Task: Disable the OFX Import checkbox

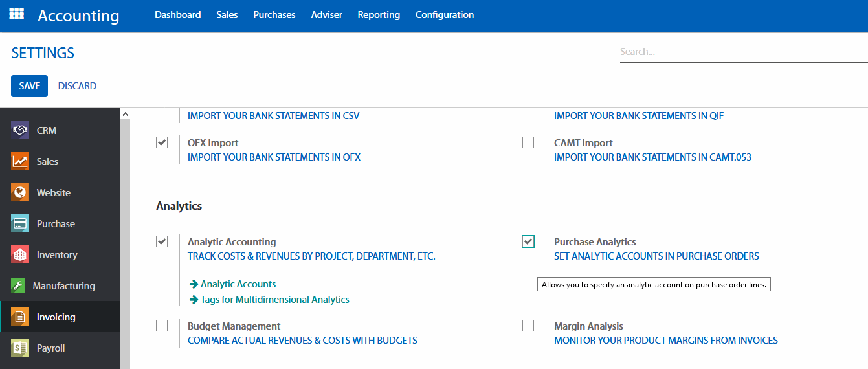Action: (x=162, y=142)
